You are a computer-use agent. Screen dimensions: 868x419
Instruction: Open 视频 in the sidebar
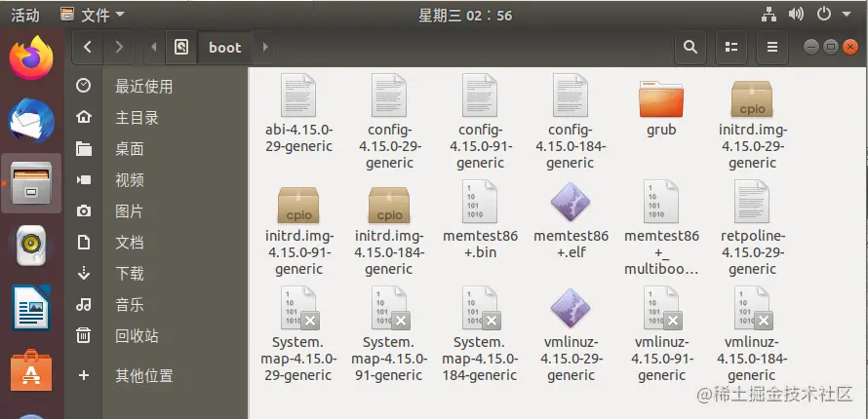156,180
